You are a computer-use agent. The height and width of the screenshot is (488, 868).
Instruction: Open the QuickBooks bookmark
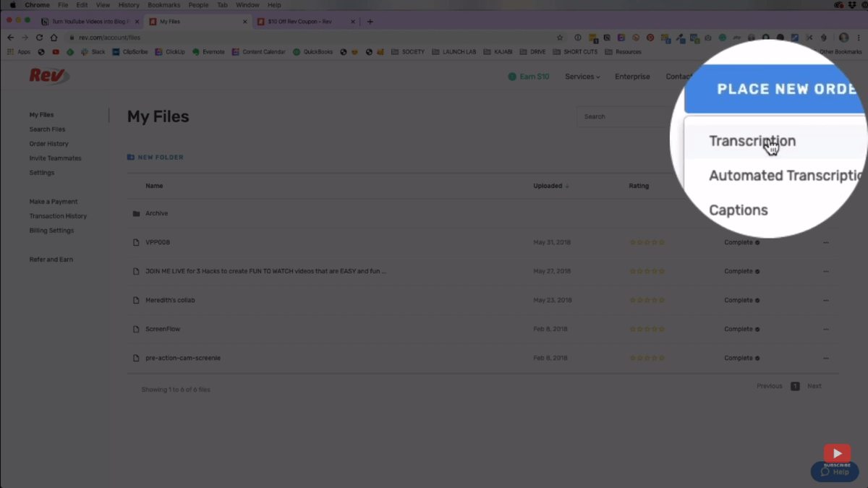click(313, 52)
